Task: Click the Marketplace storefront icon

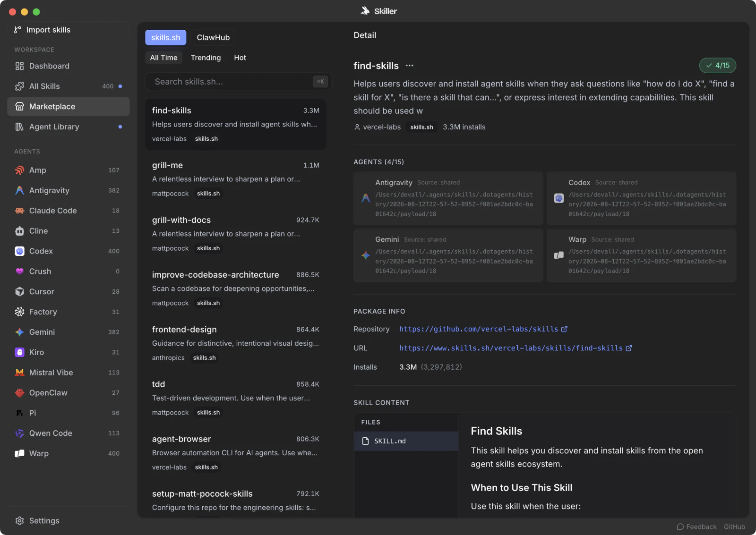Action: (x=19, y=107)
